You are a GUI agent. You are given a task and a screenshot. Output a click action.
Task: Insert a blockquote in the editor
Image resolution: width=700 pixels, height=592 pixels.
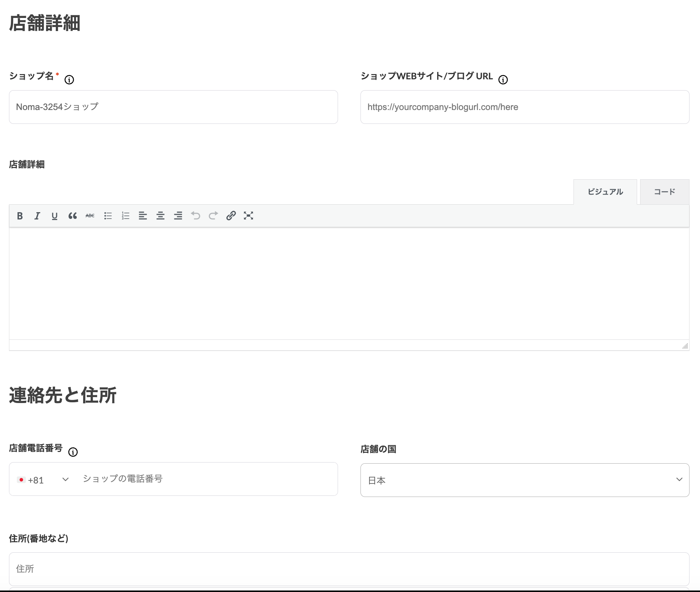[x=72, y=216]
